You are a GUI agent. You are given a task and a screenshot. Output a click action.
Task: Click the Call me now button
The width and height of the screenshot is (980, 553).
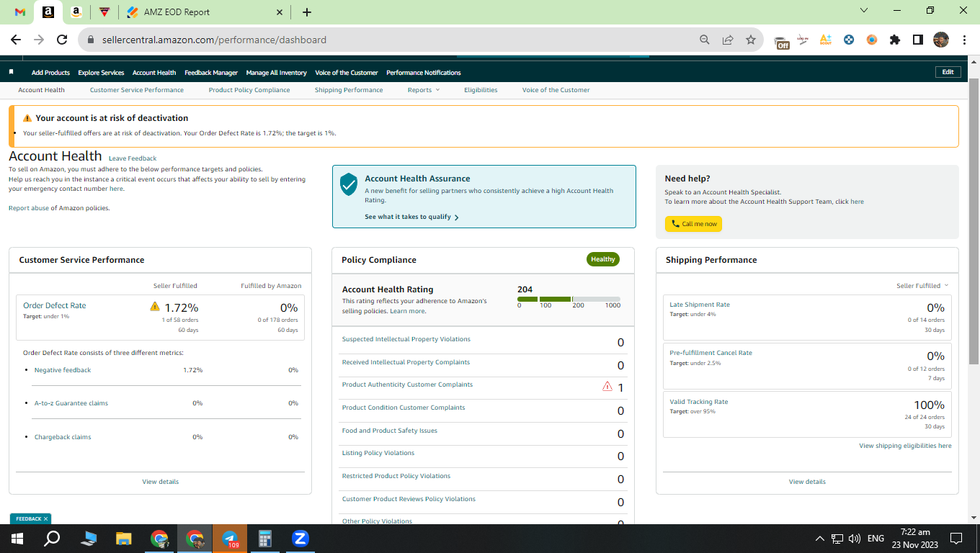pos(693,224)
